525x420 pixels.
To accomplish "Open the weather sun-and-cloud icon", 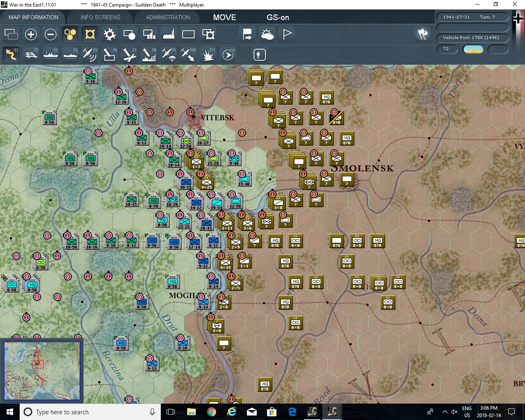I will [x=267, y=34].
